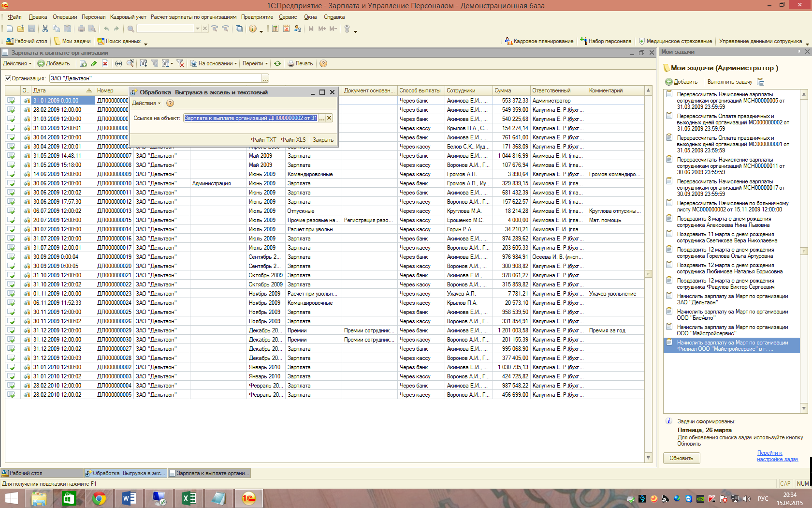Click the magnifier Find icon in main toolbar

tap(130, 29)
